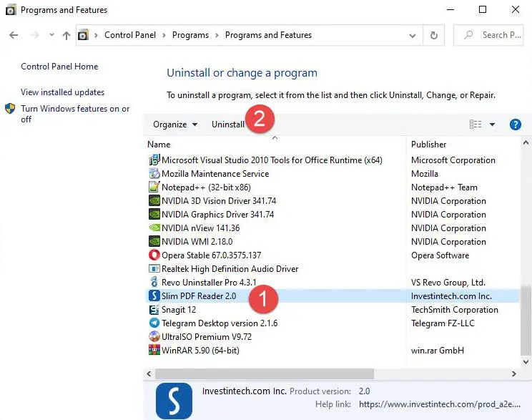Open address bar history dropdown
This screenshot has width=532, height=420.
pyautogui.click(x=413, y=35)
